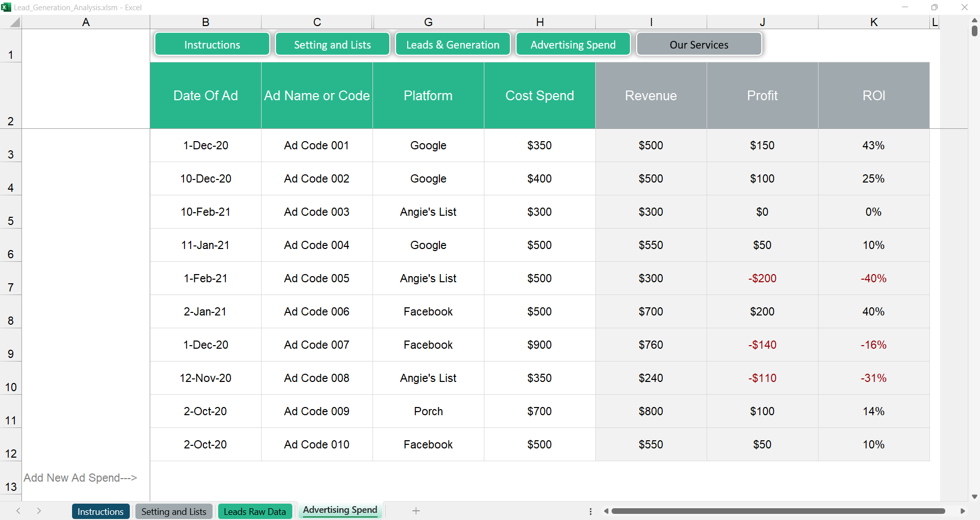Go to Leads & Generation button
The width and height of the screenshot is (980, 520).
453,44
